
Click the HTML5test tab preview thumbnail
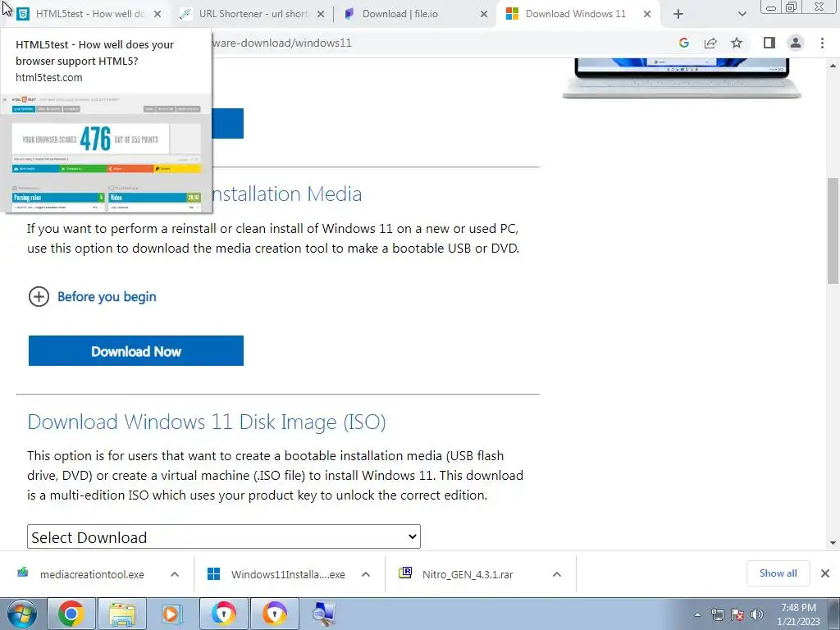(x=106, y=152)
